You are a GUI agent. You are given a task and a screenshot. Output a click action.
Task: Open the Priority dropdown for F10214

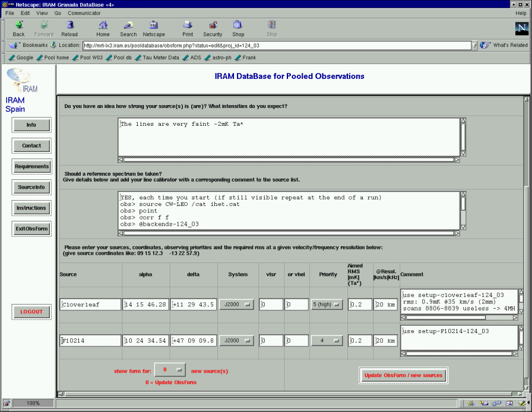[x=327, y=341]
